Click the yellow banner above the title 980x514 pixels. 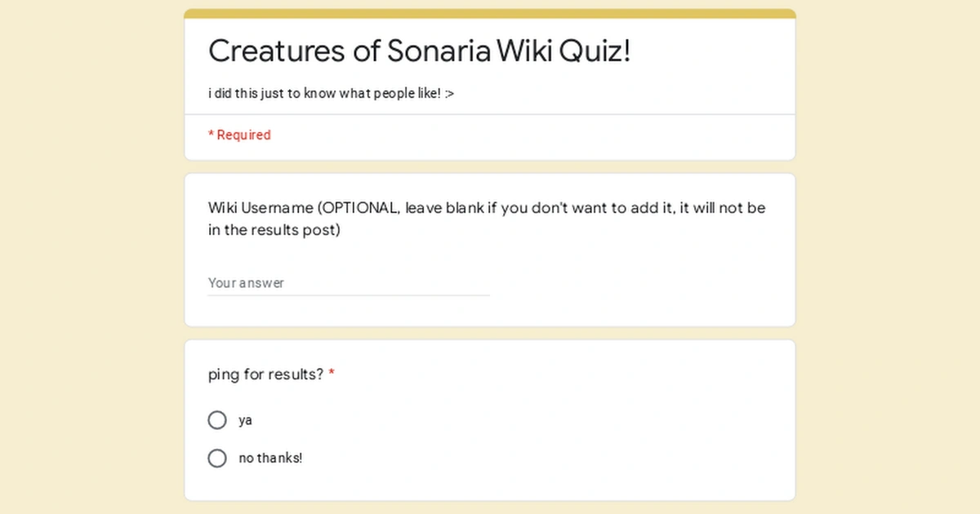(x=490, y=11)
